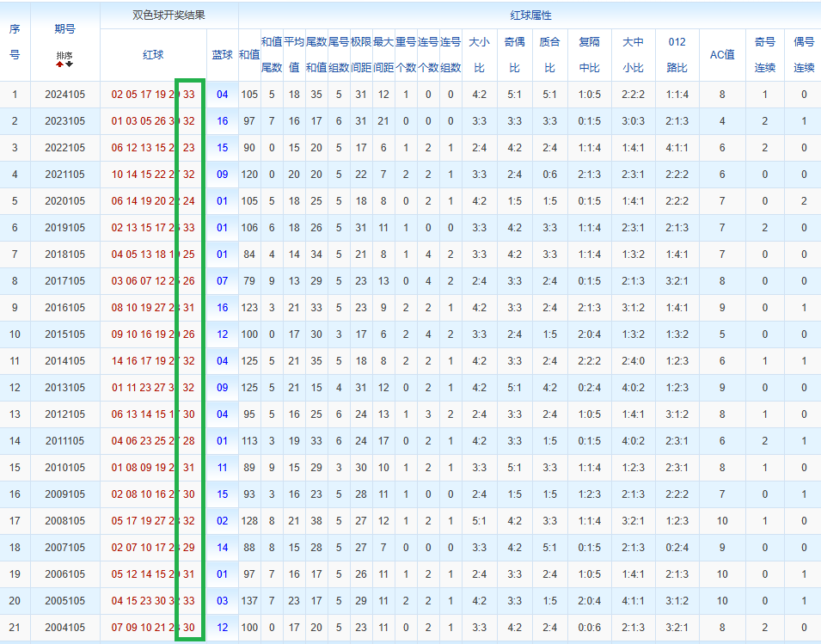Click the 尾数和值 column header

coord(316,54)
